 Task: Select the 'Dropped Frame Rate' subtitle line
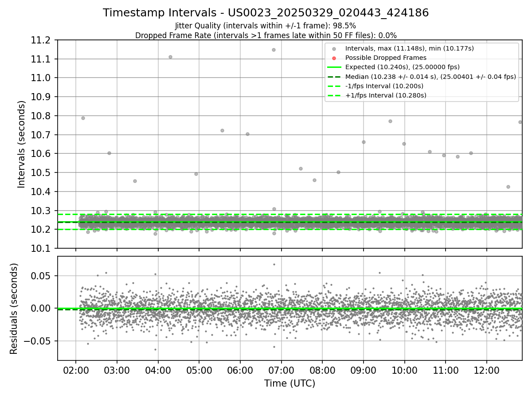pos(266,35)
